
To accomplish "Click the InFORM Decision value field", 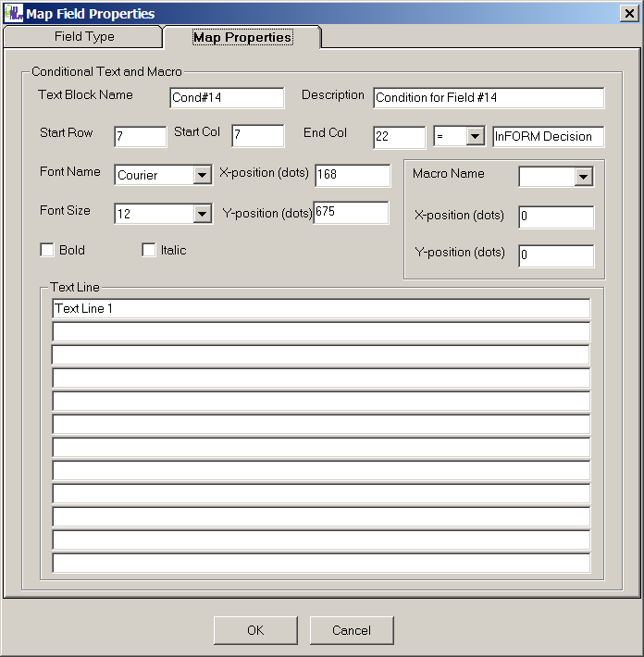I will 548,137.
